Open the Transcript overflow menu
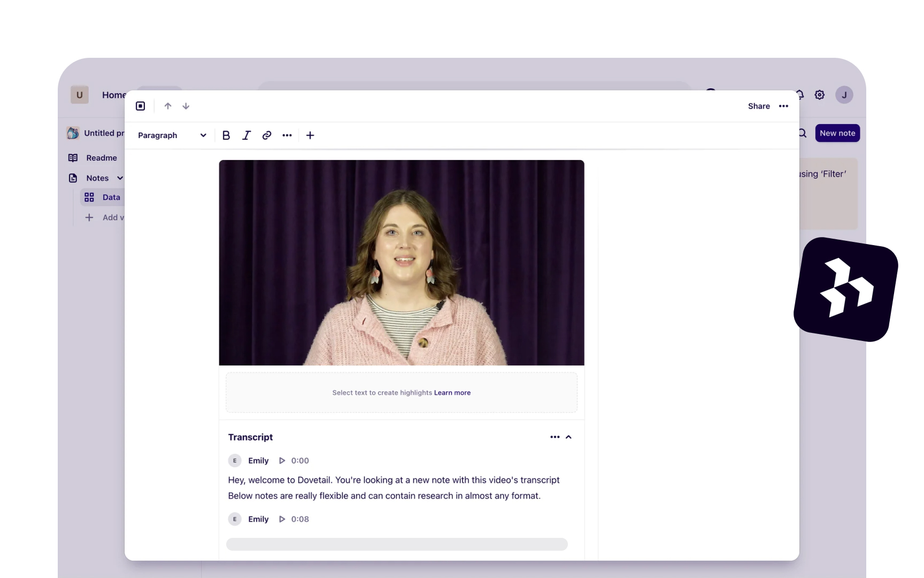 (555, 437)
